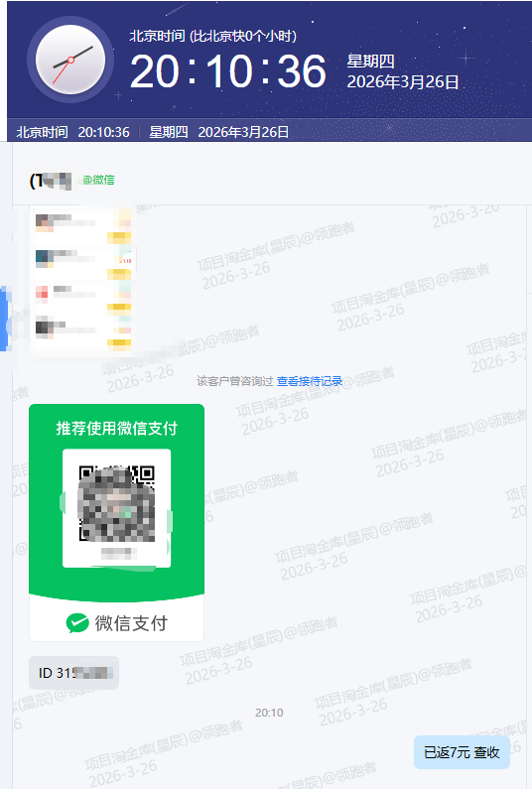
Task: Click the 20:10 chat timestamp
Action: [269, 713]
